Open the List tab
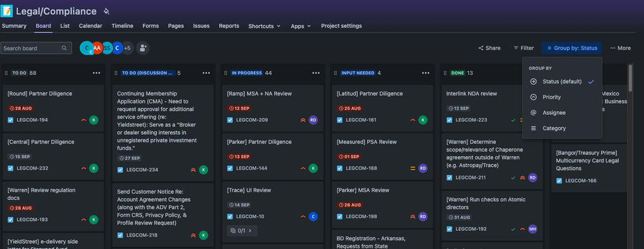 [65, 26]
